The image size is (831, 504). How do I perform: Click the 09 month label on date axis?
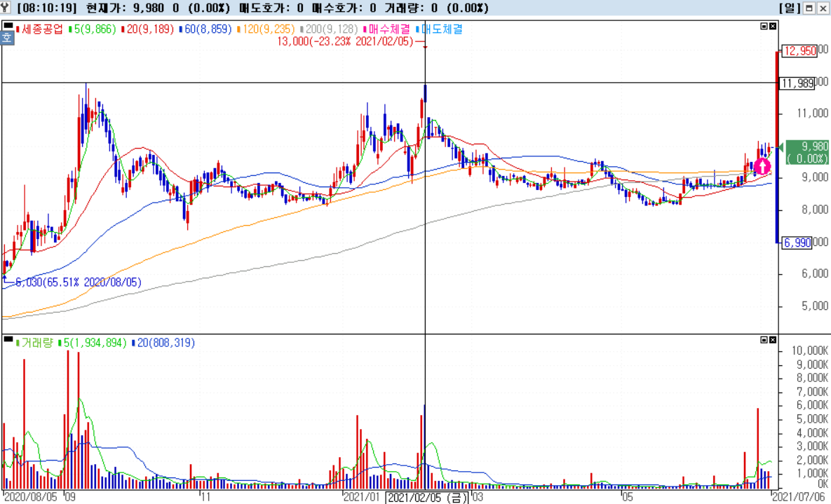point(71,498)
